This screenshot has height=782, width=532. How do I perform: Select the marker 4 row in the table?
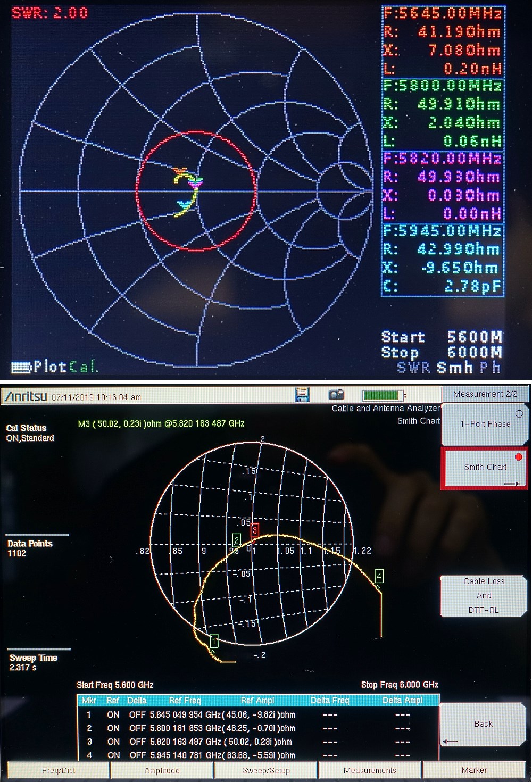click(239, 754)
